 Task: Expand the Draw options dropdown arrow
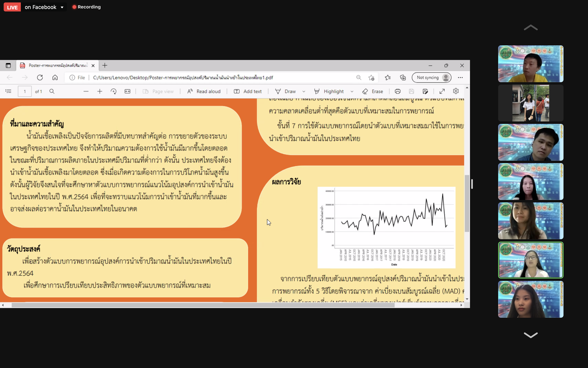point(304,92)
